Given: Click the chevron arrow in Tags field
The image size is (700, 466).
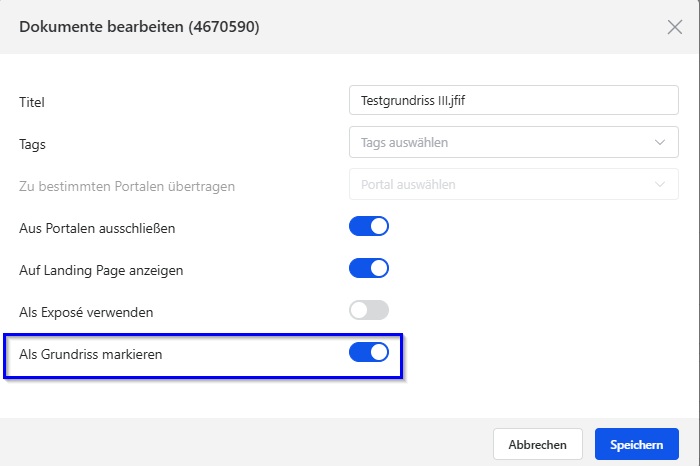Looking at the screenshot, I should click(x=660, y=143).
